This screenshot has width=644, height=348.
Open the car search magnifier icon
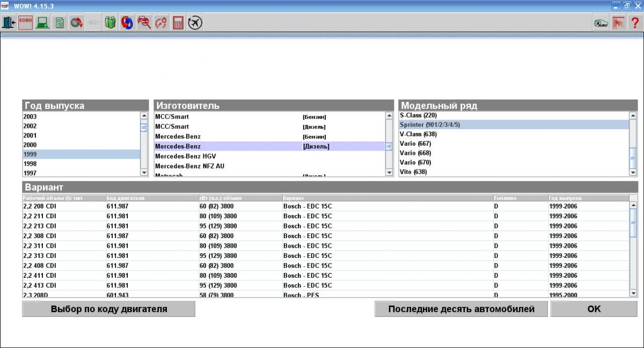tap(144, 23)
